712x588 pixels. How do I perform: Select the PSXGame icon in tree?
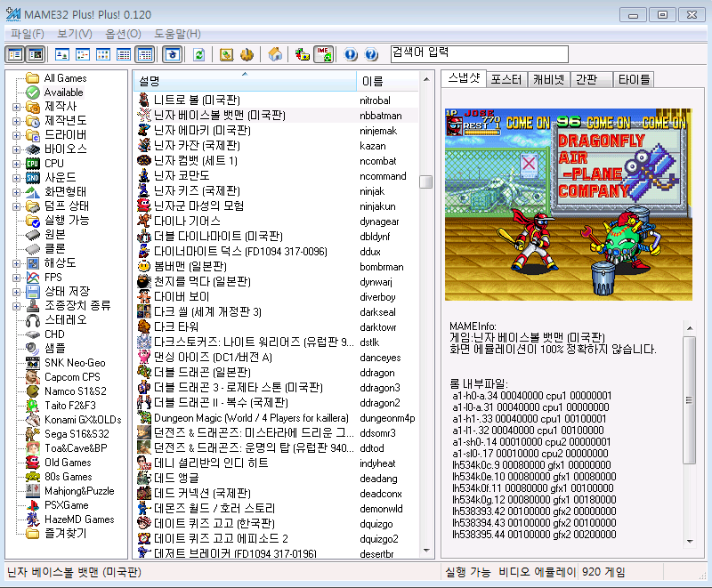[33, 505]
